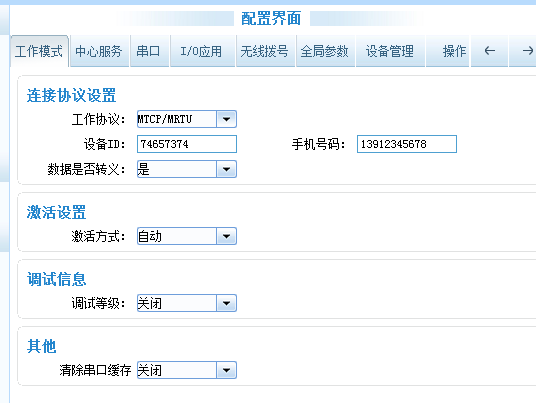Select the 操作 tab
The width and height of the screenshot is (536, 403).
pyautogui.click(x=448, y=51)
